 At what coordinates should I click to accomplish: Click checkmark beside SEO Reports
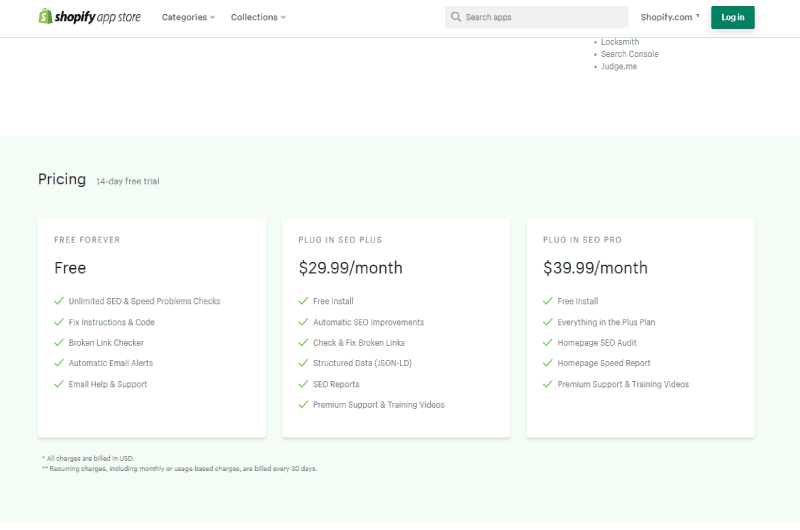303,384
